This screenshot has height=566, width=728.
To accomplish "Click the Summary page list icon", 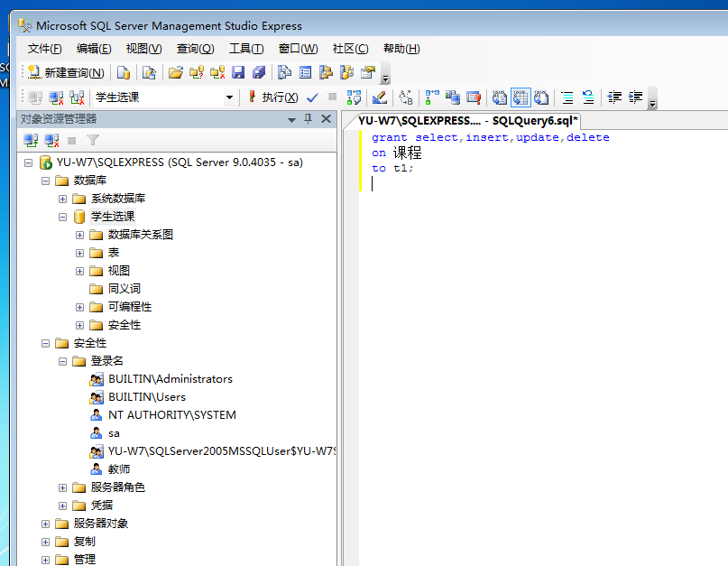I will (x=305, y=72).
